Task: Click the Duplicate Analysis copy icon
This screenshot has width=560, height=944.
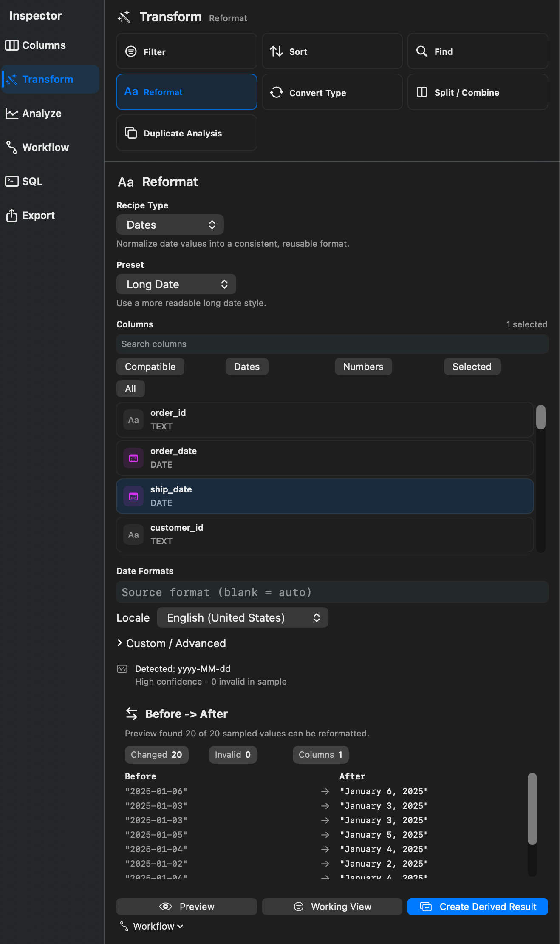Action: click(x=131, y=133)
